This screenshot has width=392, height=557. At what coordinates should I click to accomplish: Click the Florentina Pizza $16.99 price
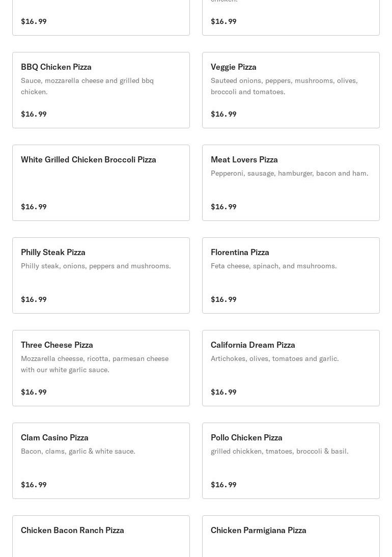pos(223,299)
